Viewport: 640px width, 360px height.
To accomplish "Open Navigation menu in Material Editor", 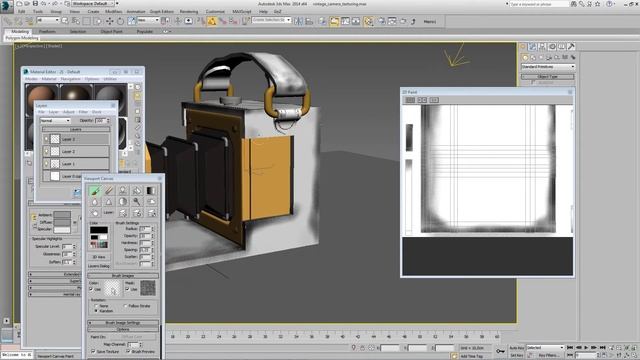I will pyautogui.click(x=71, y=79).
